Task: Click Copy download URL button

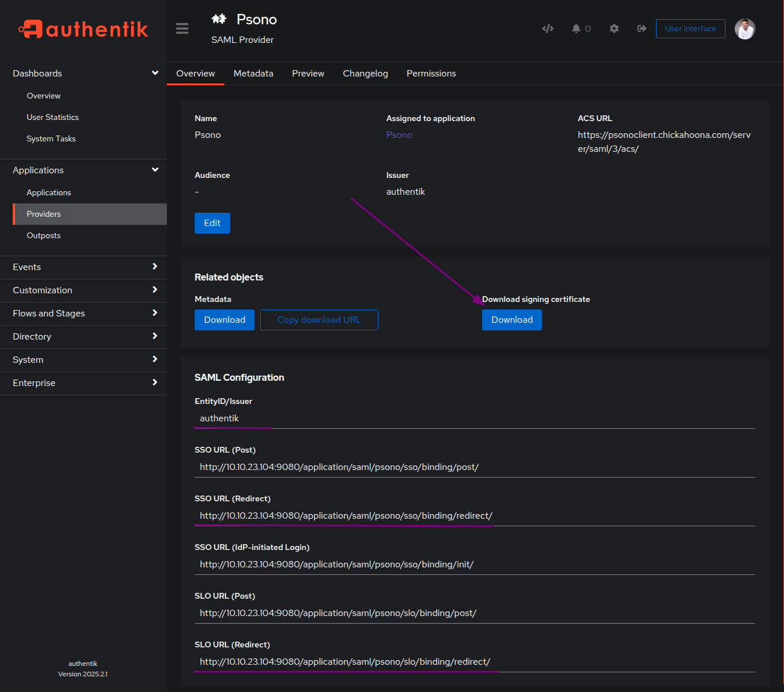Action: 319,320
